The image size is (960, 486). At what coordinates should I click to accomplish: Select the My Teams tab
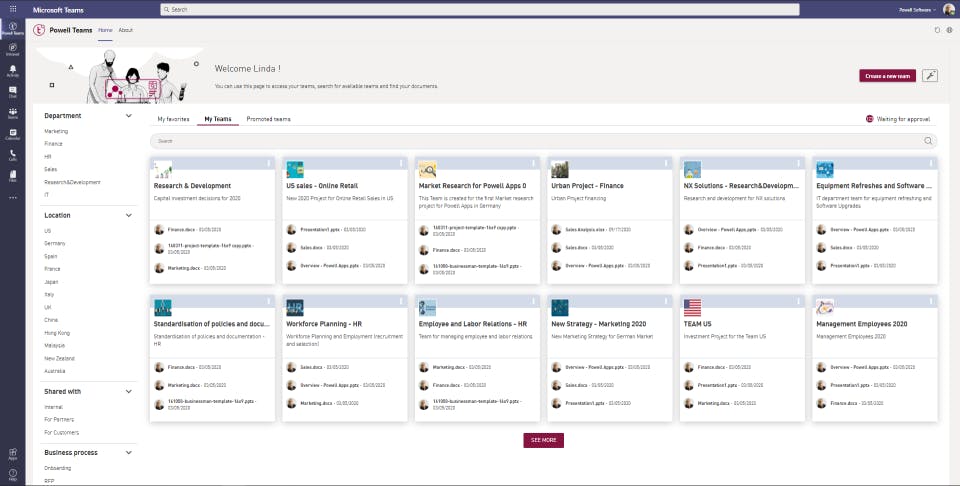coord(218,119)
